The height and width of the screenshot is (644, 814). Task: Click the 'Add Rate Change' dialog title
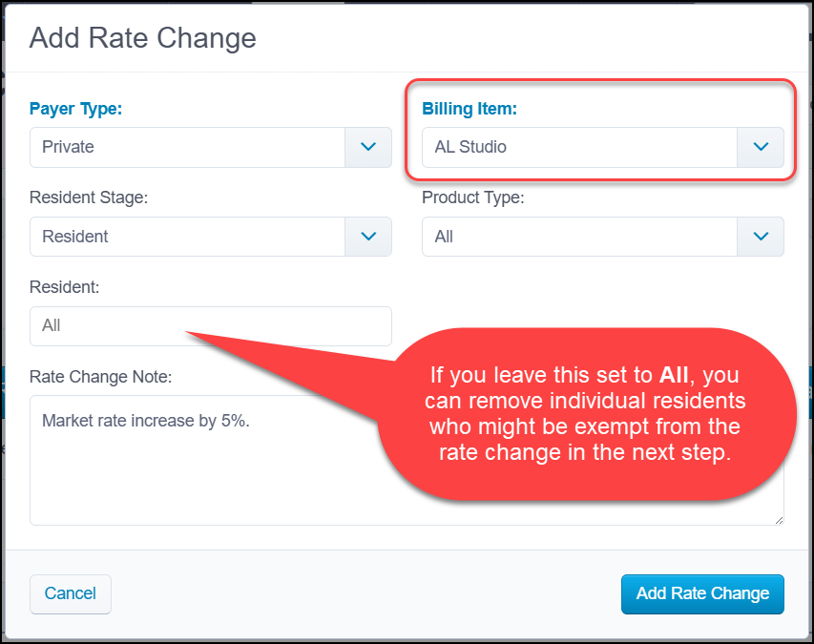click(143, 38)
